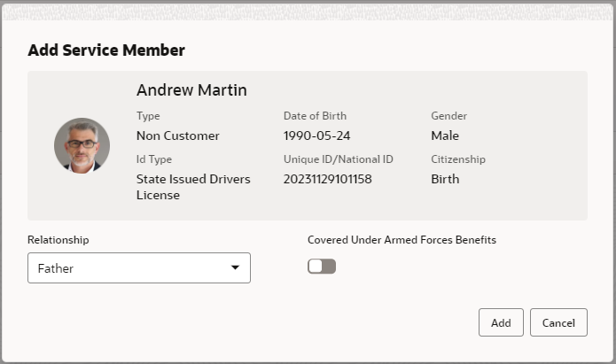The image size is (616, 364).
Task: Click Andrew Martin's profile photo
Action: (x=82, y=145)
